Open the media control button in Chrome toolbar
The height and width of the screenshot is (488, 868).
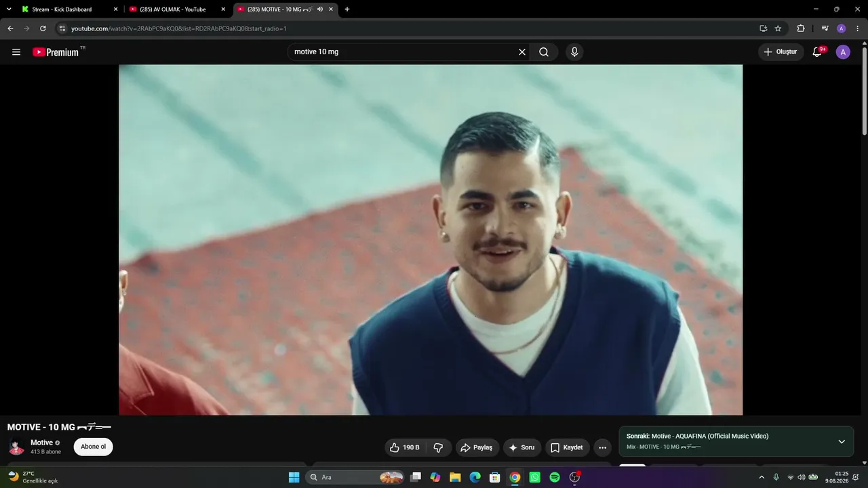click(x=825, y=28)
